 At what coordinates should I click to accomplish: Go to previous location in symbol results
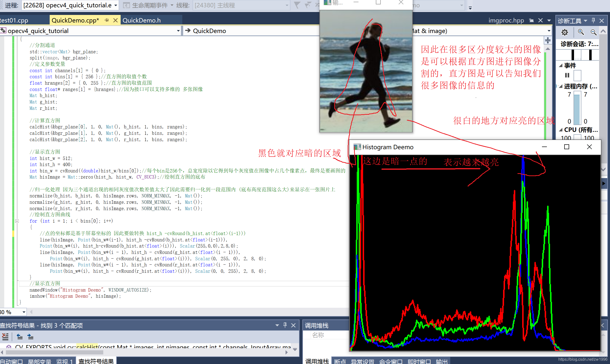pos(20,337)
